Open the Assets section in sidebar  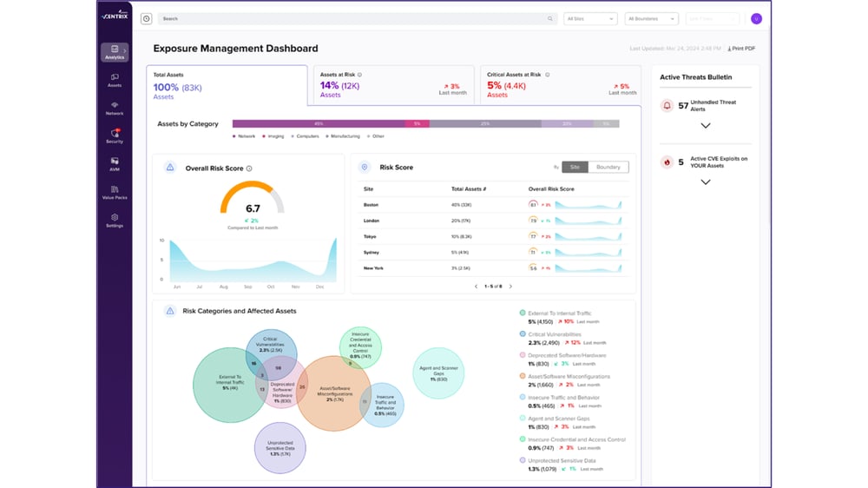pyautogui.click(x=115, y=80)
